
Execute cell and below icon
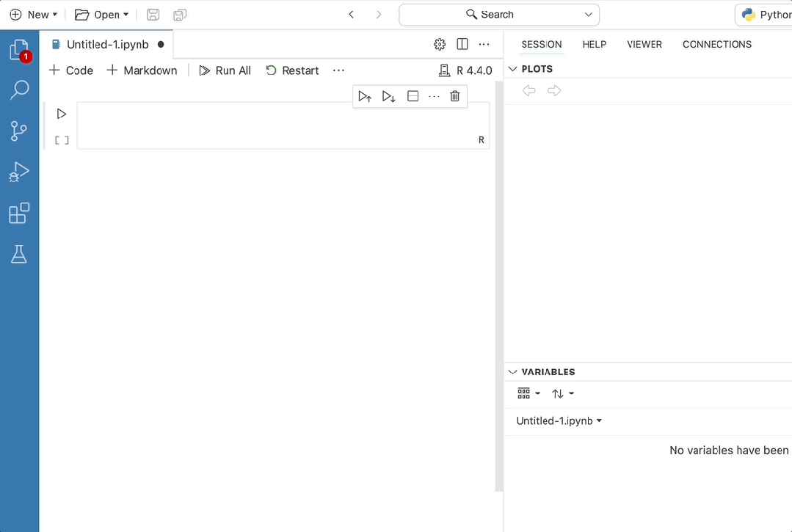(x=388, y=96)
